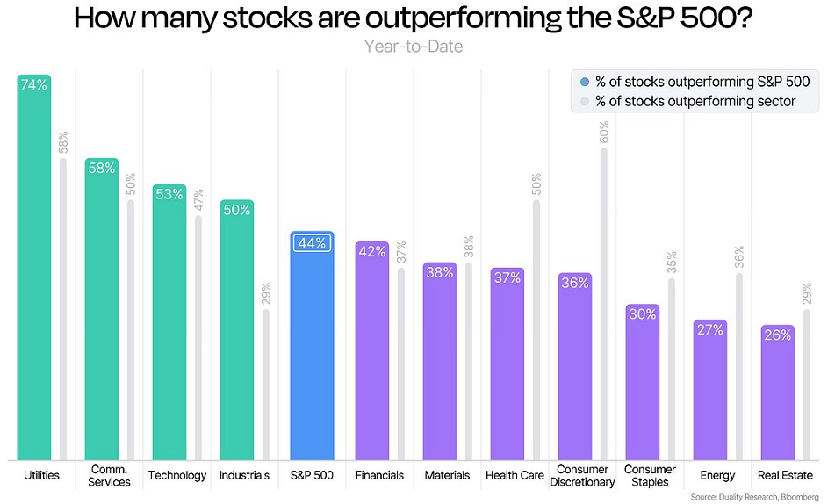Image resolution: width=835 pixels, height=504 pixels.
Task: Click the '% of stocks outperforming S&P 500' legend label
Action: [x=702, y=82]
